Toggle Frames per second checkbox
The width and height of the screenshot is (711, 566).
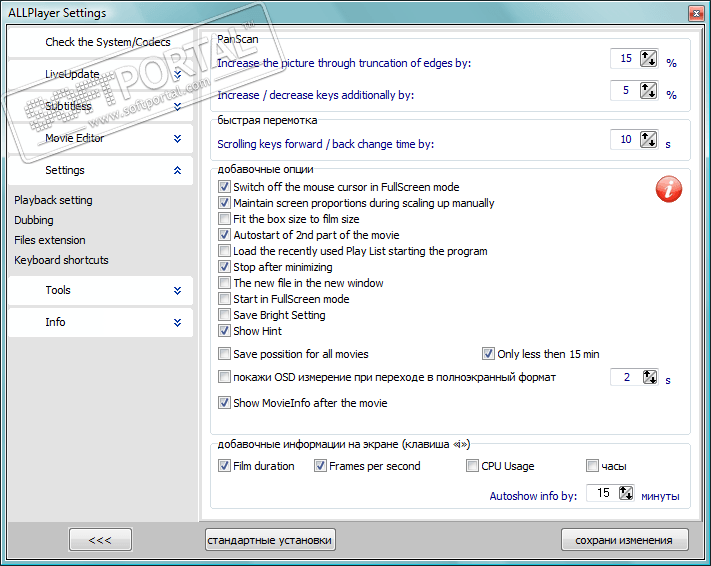click(x=320, y=465)
